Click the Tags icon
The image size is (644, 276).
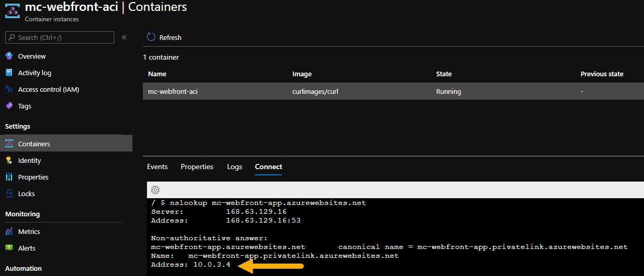pyautogui.click(x=9, y=106)
